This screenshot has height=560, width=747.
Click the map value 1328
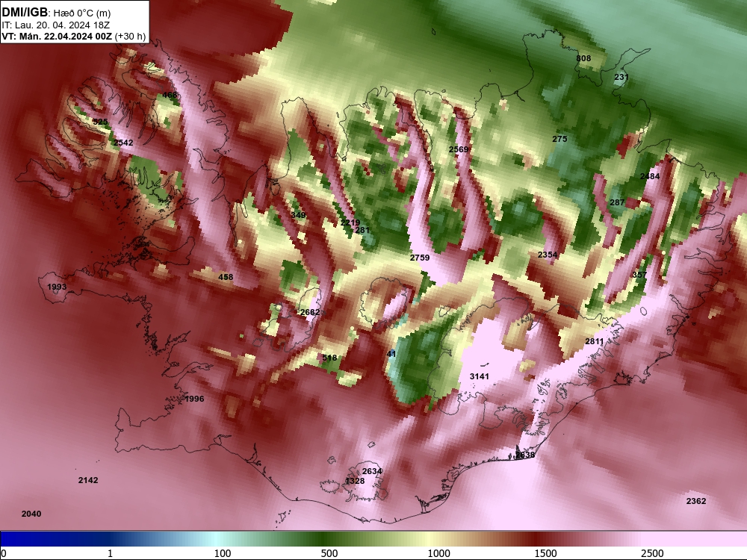point(355,482)
